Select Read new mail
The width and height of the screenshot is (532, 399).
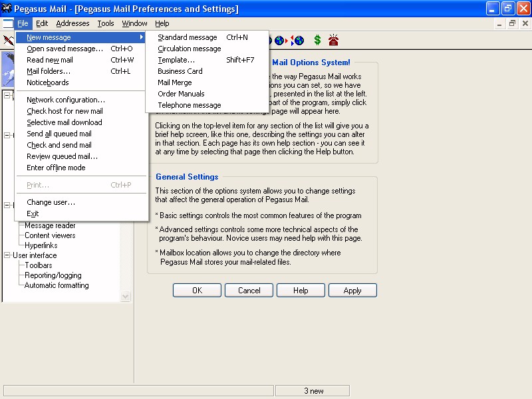tap(81, 60)
